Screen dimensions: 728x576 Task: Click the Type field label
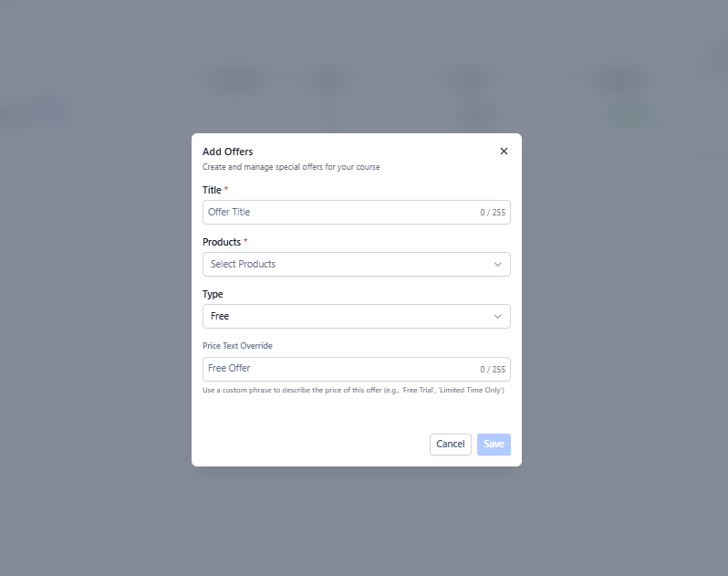coord(213,294)
